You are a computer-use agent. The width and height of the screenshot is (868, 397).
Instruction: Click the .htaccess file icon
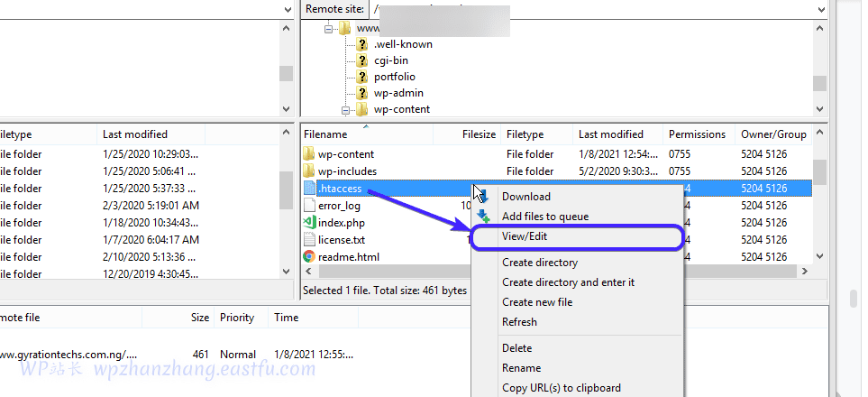pos(308,189)
